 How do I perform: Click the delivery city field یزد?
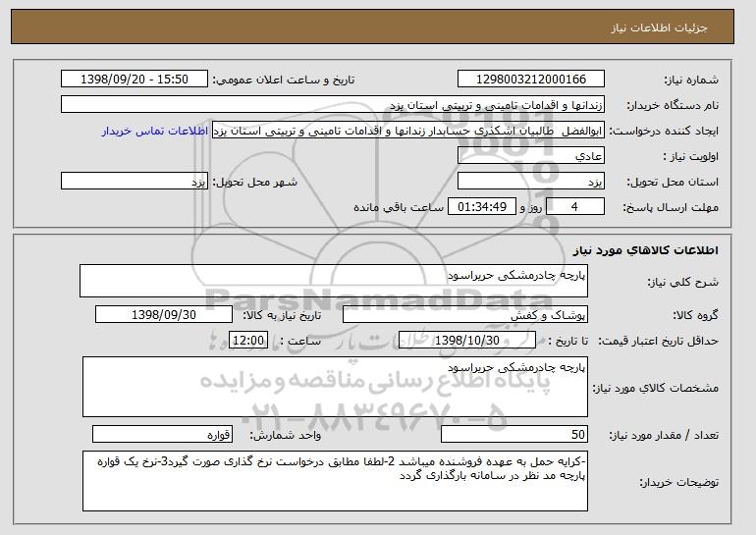[x=135, y=182]
